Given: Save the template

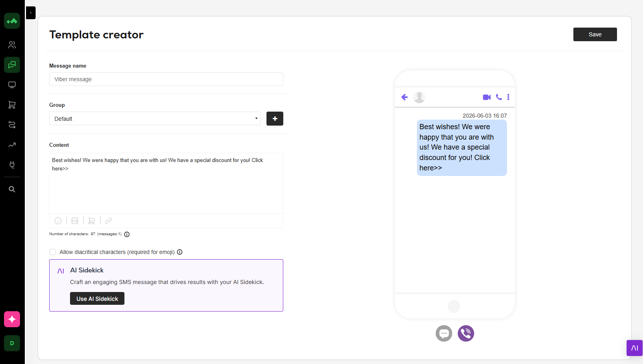Looking at the screenshot, I should coord(595,34).
